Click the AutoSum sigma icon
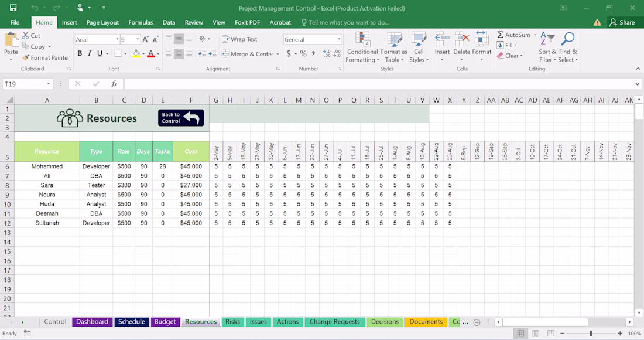Screen dimensions: 644x340 click(500, 35)
